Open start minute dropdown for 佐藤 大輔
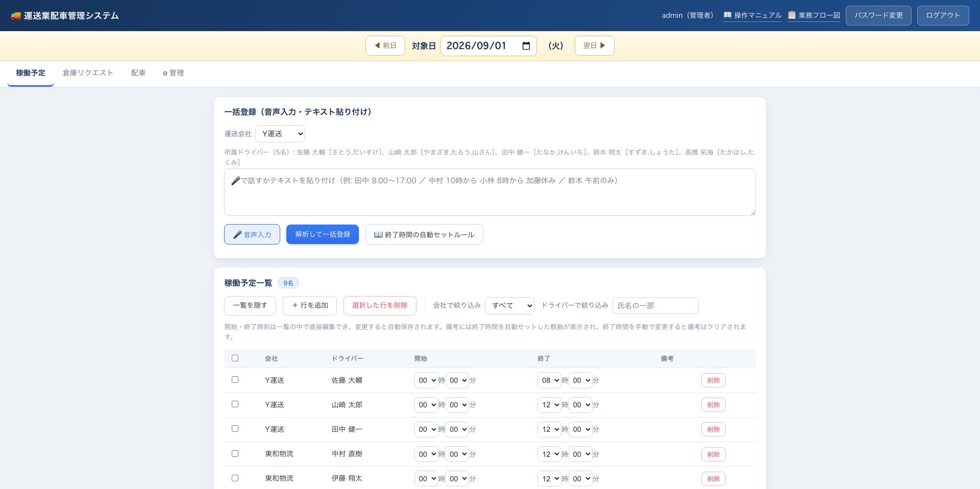The height and width of the screenshot is (489, 980). click(457, 380)
